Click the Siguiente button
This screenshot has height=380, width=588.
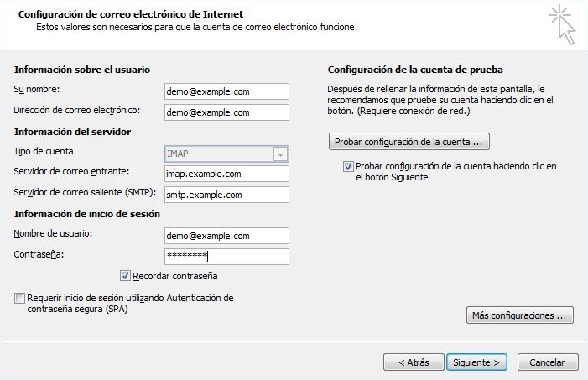[x=476, y=362]
